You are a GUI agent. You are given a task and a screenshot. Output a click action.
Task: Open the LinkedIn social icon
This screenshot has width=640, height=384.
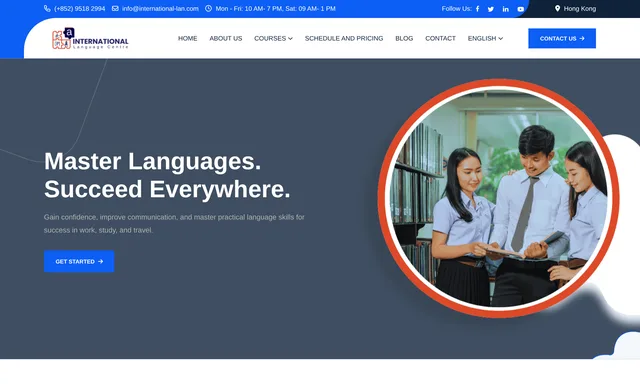pyautogui.click(x=505, y=9)
